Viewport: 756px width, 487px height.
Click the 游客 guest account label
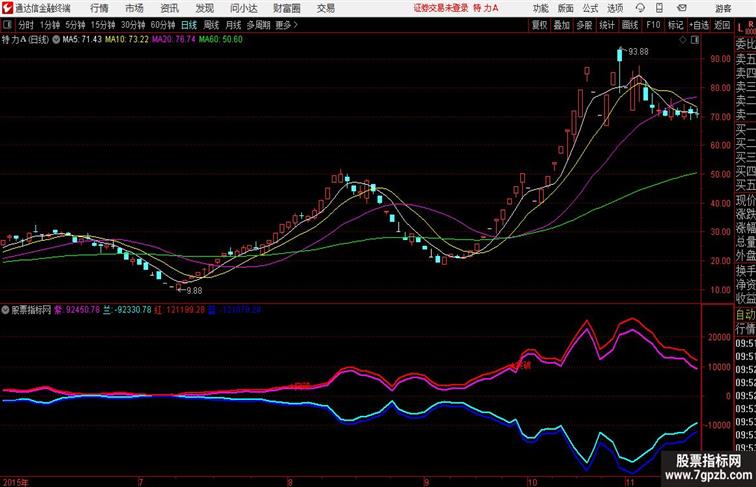tap(723, 8)
